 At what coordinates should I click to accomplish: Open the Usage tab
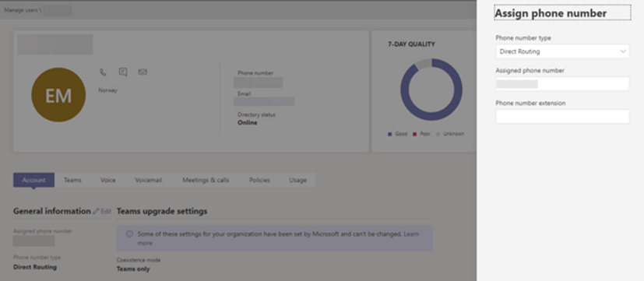pyautogui.click(x=297, y=180)
